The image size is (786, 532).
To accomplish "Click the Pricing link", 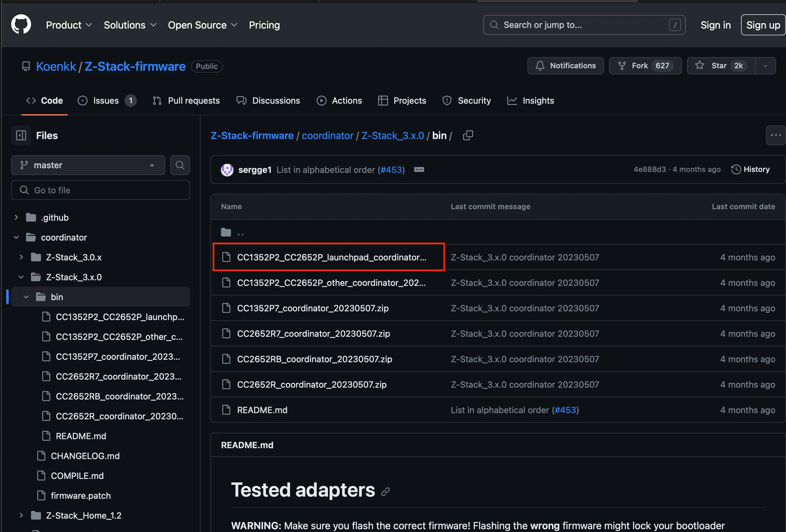I will pos(264,25).
